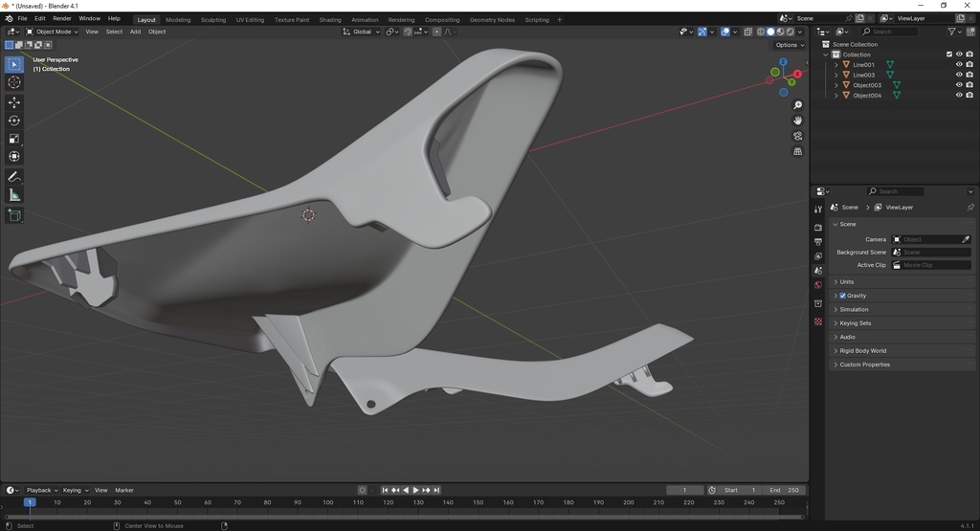Choose the Add Cube tool

14,215
